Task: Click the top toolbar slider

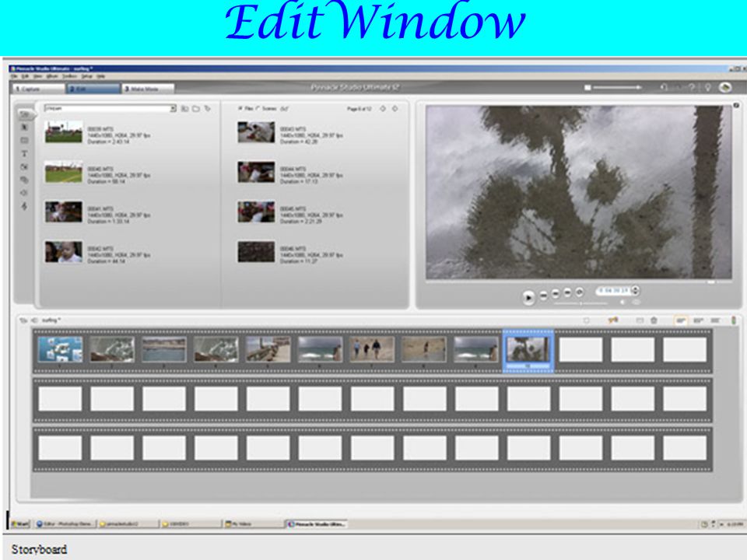Action: pos(616,87)
